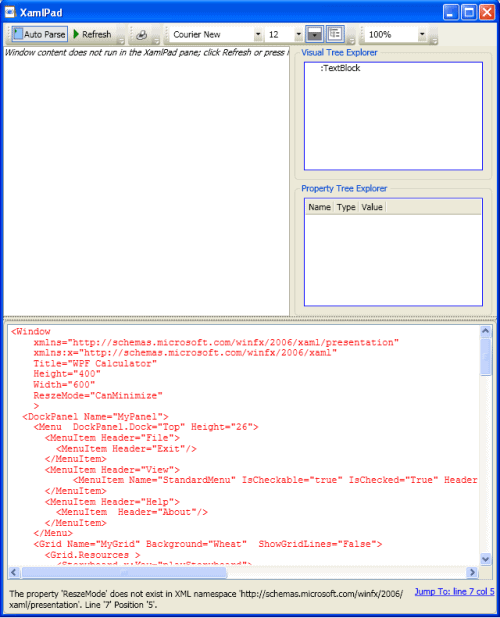Viewport: 500px width, 618px height.
Task: Sort by Type column in Property Tree
Action: [x=346, y=207]
